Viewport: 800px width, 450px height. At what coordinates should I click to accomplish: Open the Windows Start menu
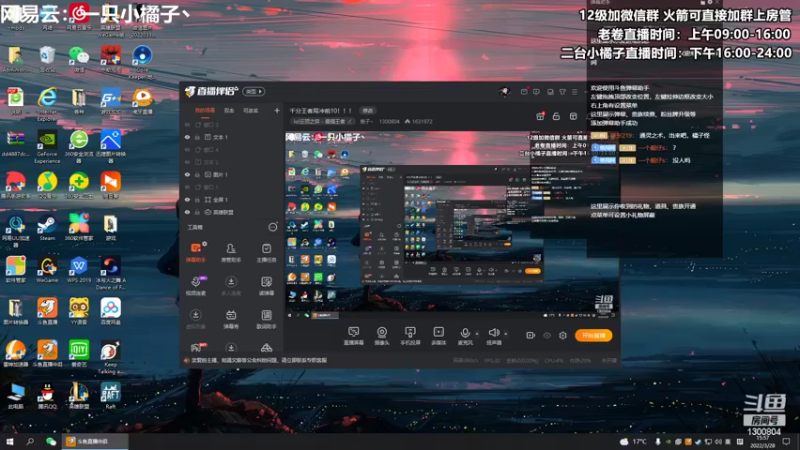[9, 441]
